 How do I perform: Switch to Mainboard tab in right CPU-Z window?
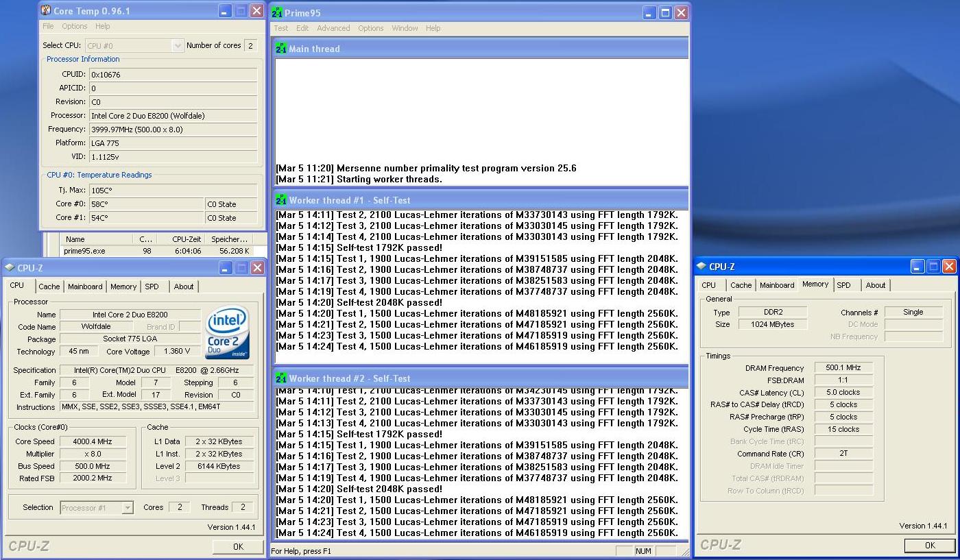(x=777, y=285)
